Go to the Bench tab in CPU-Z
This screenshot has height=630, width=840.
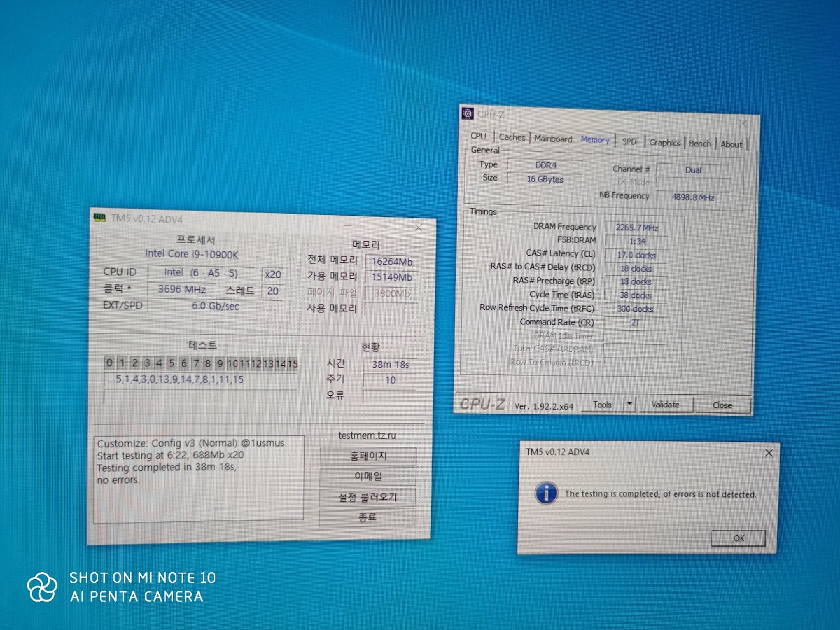(x=699, y=143)
